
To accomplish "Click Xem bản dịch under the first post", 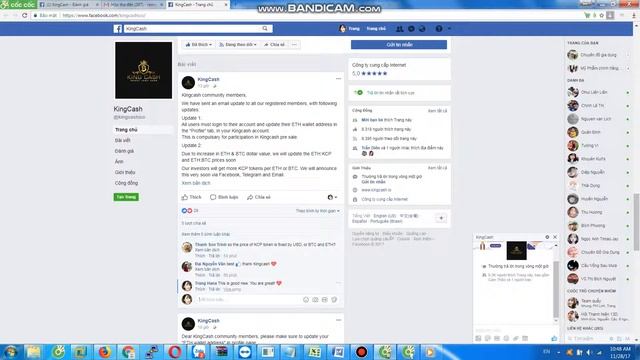I will coord(196,183).
